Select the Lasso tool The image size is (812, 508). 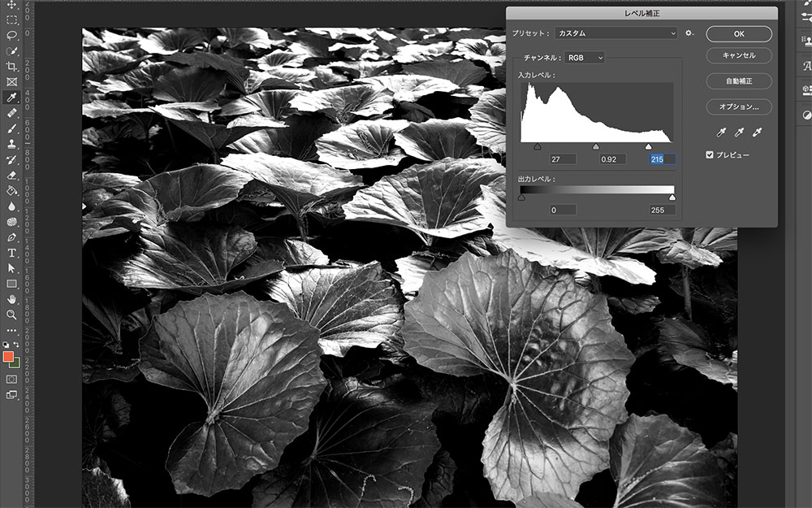coord(12,35)
